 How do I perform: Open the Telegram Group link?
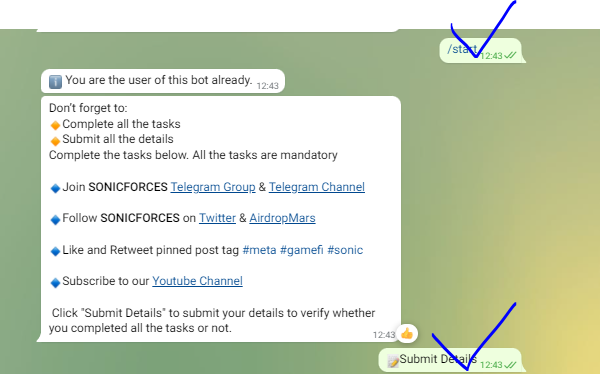click(x=213, y=187)
